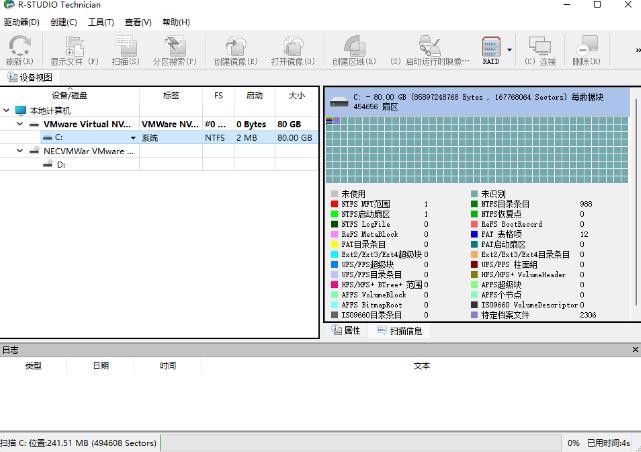Click the ISO9660 VolumeDescriptor legend label
This screenshot has width=641, height=452.
point(529,305)
